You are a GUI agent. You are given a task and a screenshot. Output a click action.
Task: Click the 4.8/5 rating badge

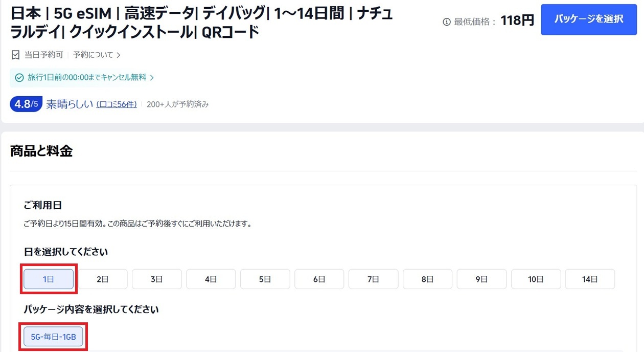click(26, 104)
